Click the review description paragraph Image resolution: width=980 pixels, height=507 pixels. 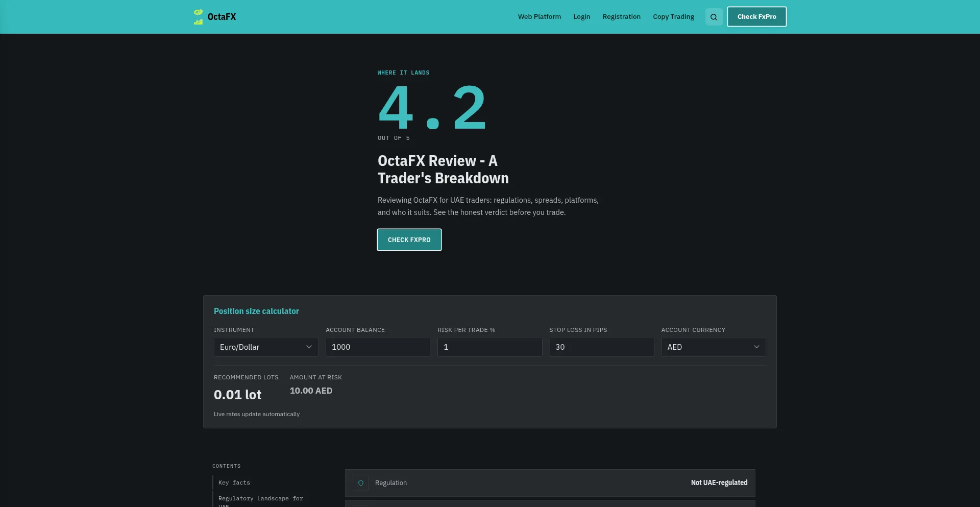(488, 206)
